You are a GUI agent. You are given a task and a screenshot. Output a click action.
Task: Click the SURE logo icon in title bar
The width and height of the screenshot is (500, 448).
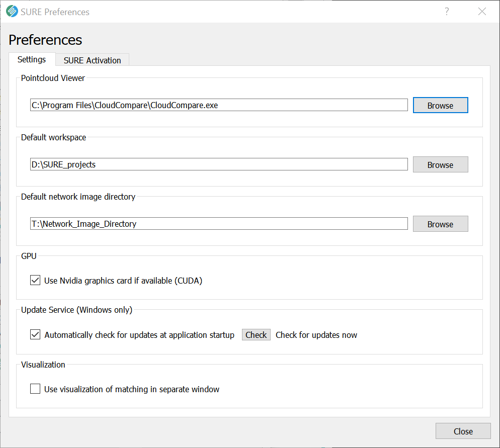coord(12,12)
